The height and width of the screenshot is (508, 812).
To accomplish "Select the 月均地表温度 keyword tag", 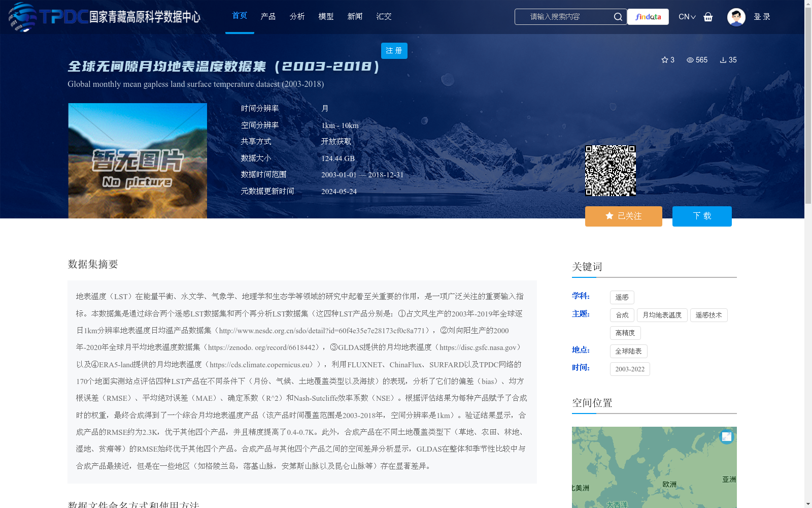I will click(x=662, y=315).
